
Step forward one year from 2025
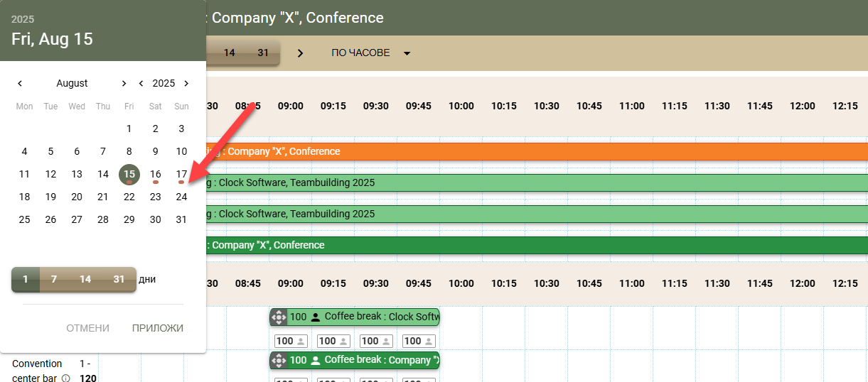coord(186,83)
